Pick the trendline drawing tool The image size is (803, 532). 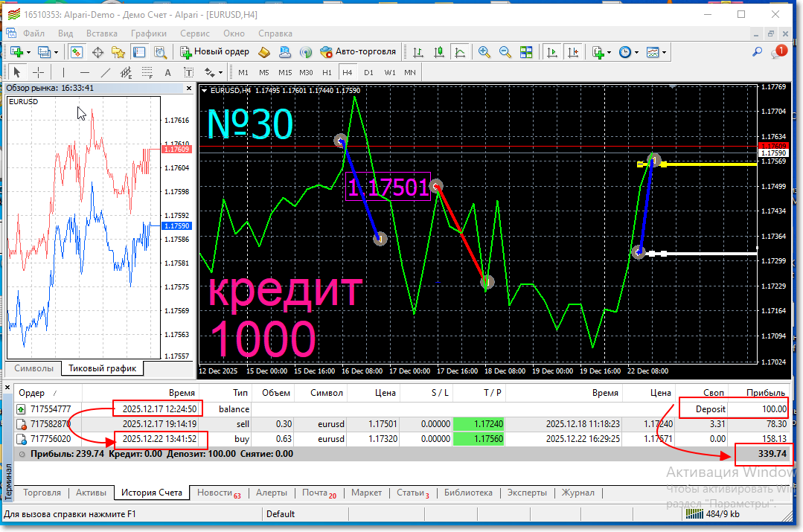coord(105,72)
